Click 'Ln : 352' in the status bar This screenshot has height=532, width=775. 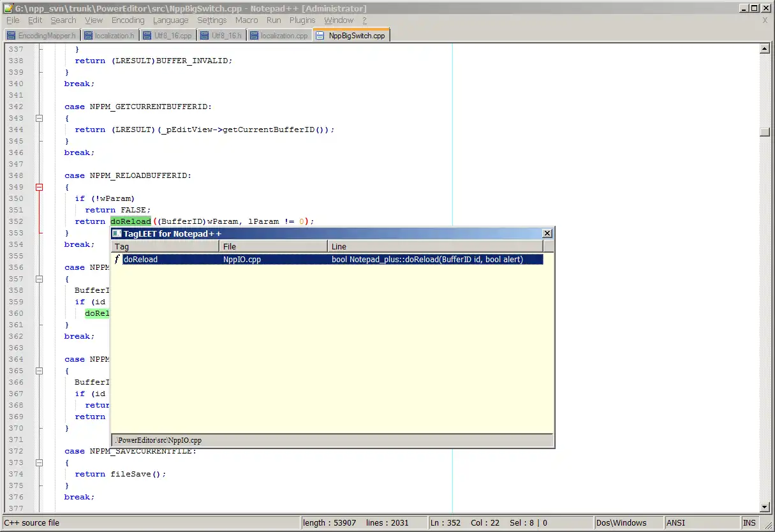(446, 522)
